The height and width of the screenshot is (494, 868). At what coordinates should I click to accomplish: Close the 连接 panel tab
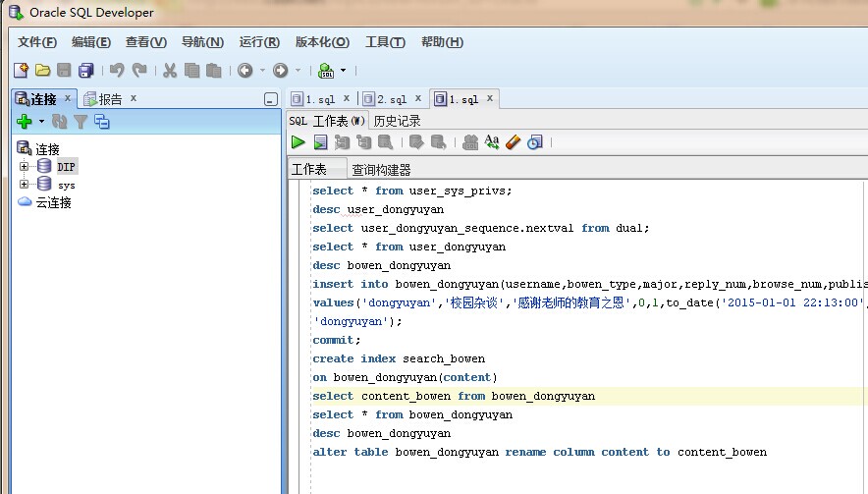pos(68,98)
